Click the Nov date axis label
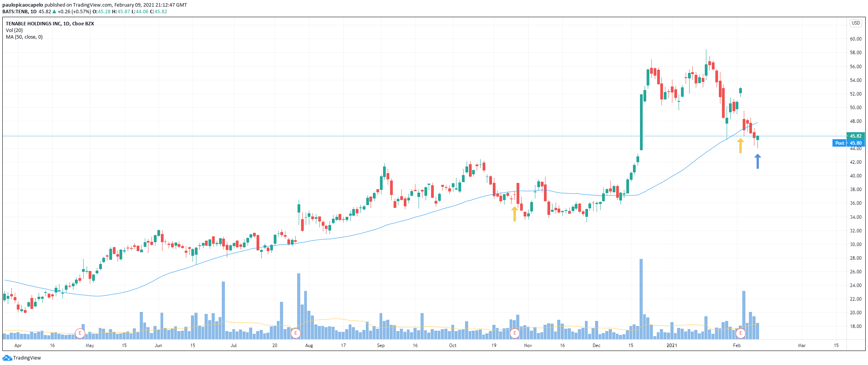The width and height of the screenshot is (868, 365). (x=528, y=346)
